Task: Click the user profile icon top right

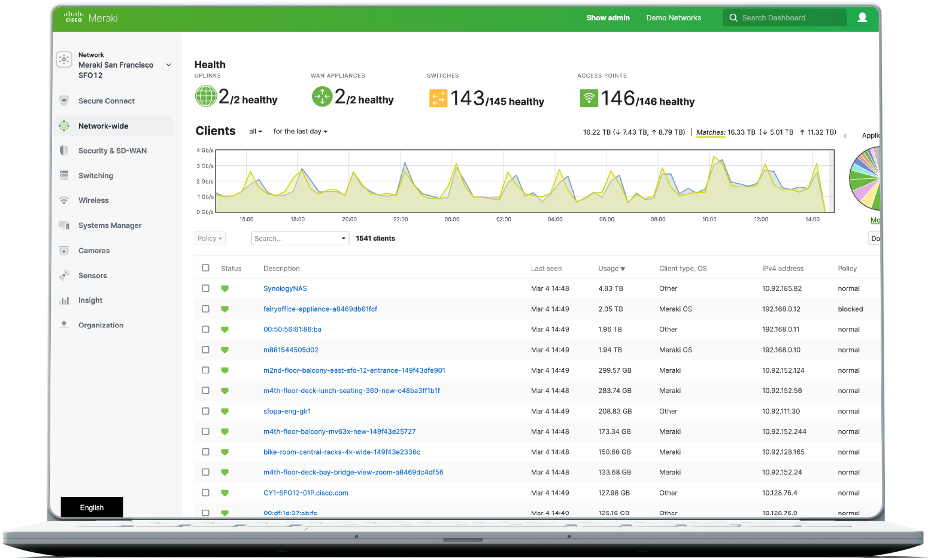Action: click(862, 17)
